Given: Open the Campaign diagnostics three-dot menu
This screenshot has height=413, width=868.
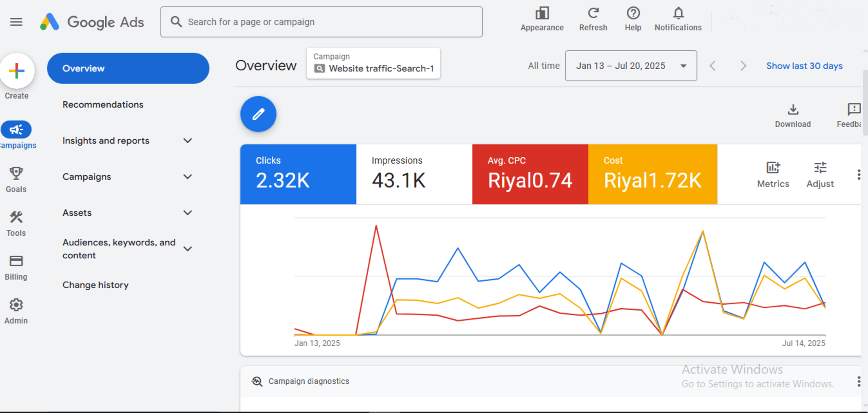Looking at the screenshot, I should (x=859, y=381).
